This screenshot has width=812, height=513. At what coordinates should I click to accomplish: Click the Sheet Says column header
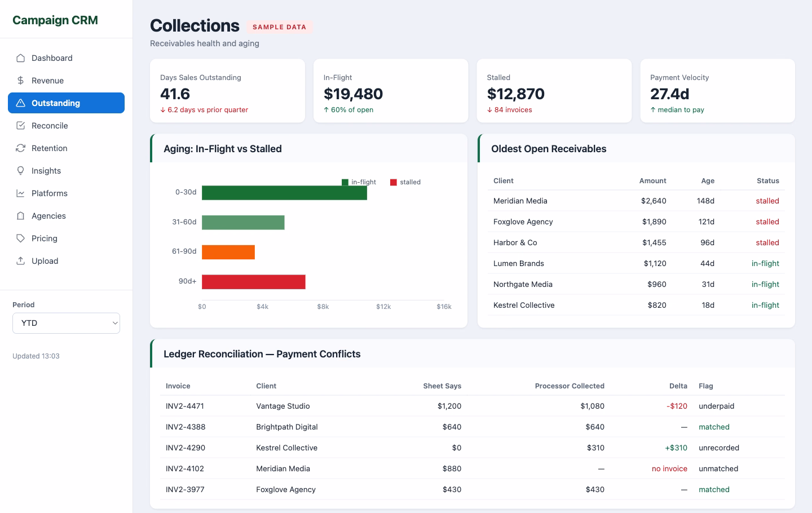point(442,386)
